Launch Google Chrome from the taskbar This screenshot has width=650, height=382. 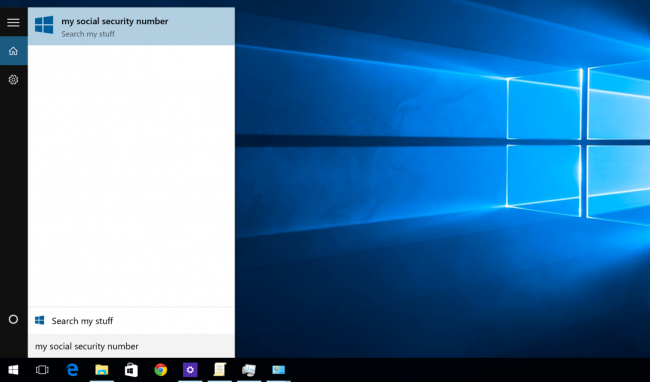click(160, 370)
